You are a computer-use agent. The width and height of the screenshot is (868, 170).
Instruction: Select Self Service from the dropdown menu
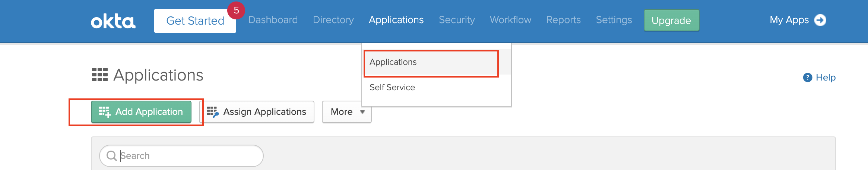pyautogui.click(x=392, y=87)
